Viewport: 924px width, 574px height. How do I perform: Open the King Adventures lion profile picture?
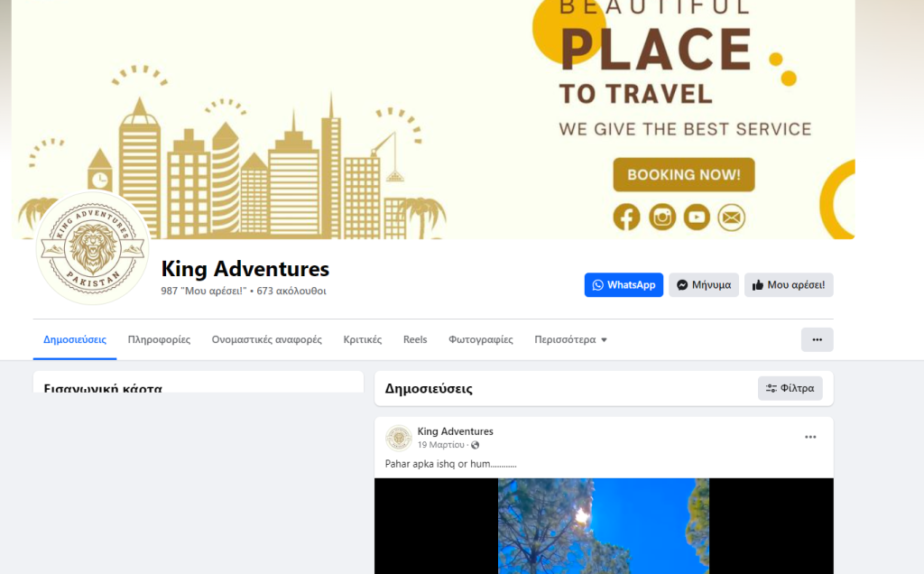(93, 248)
